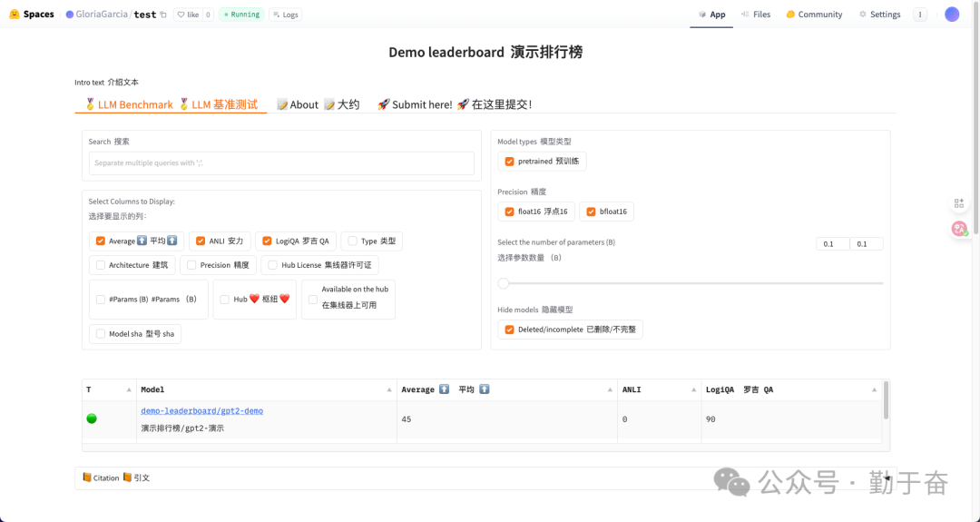Click the first parameters number input
Viewport: 980px width, 522px height.
[x=832, y=244]
